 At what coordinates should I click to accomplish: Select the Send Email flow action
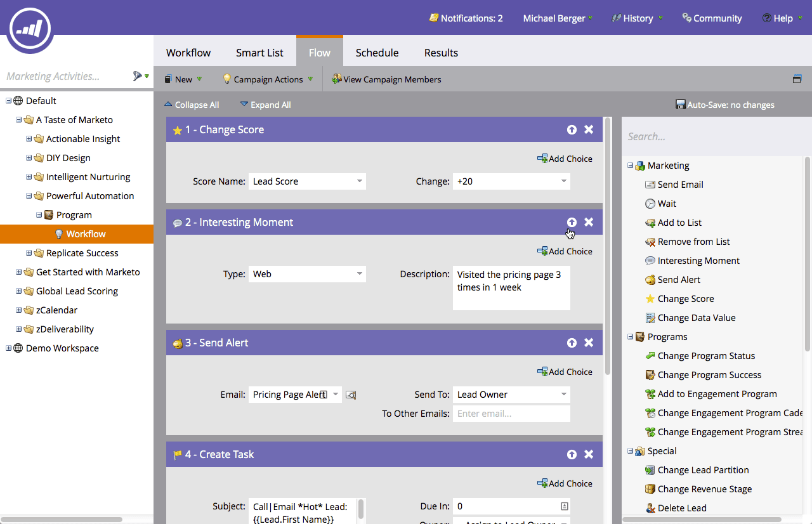coord(679,184)
